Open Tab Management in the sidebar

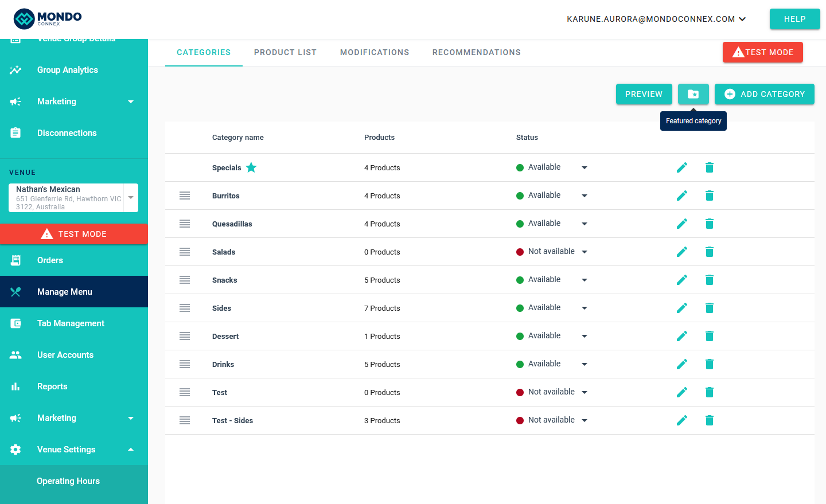coord(71,323)
